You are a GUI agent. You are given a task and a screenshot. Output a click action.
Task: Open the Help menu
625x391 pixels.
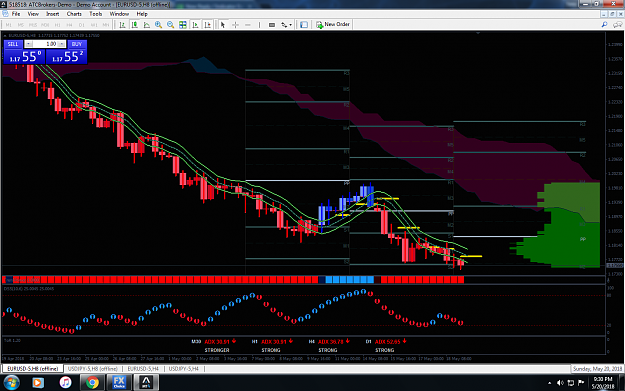(142, 14)
